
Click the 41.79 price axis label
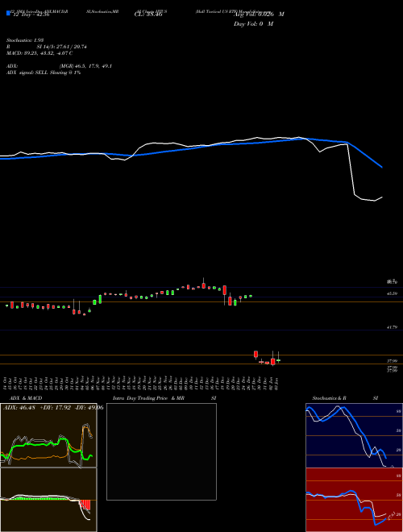tap(393, 327)
